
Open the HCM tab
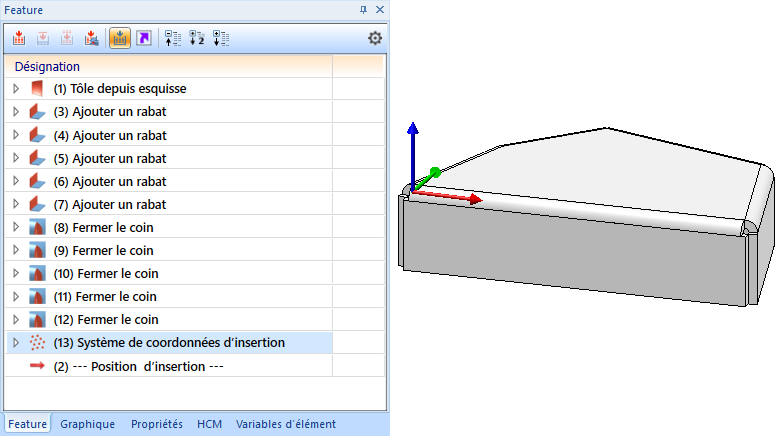[x=209, y=424]
